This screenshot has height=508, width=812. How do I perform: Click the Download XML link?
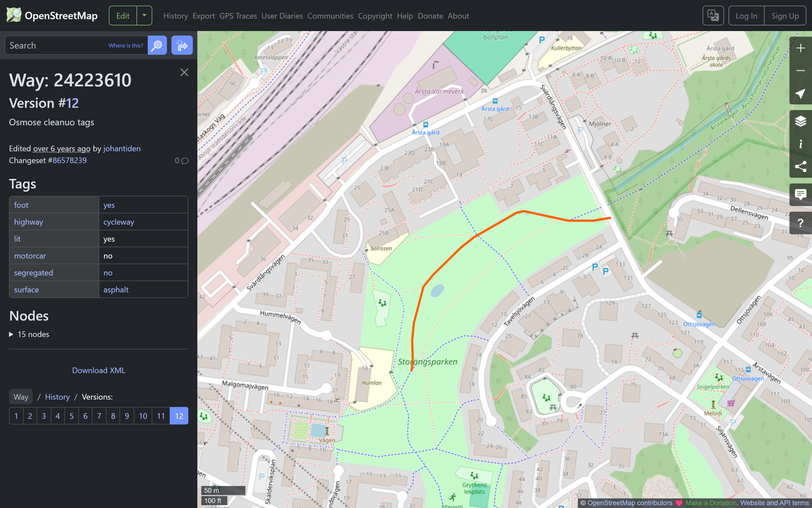click(x=99, y=370)
